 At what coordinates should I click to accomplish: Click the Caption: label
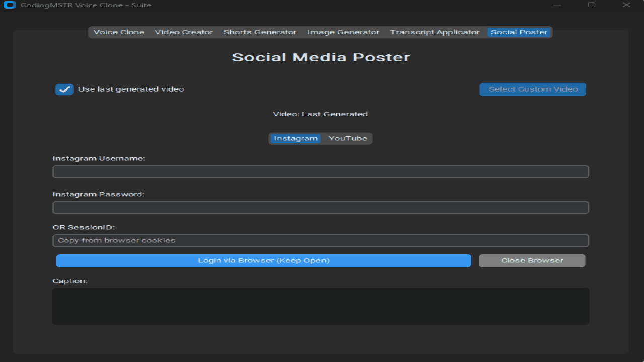point(70,281)
